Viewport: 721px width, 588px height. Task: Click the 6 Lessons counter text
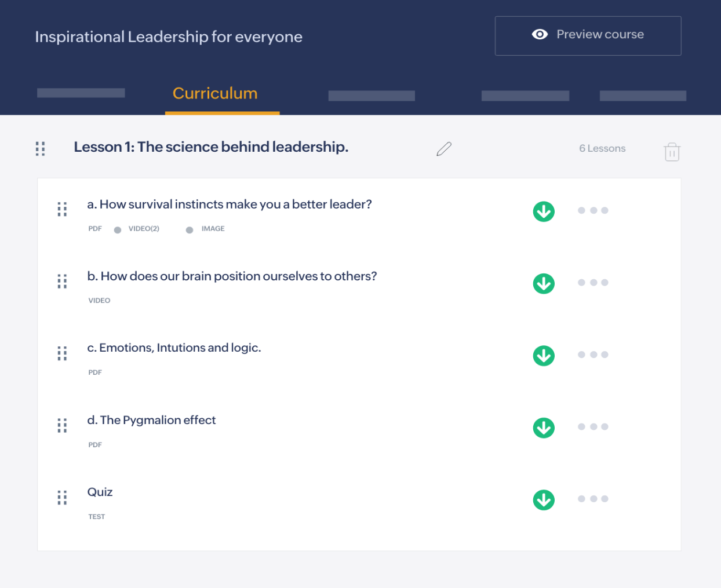[602, 148]
